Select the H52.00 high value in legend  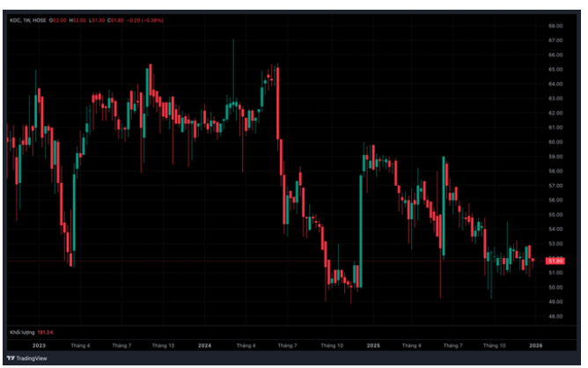[77, 20]
